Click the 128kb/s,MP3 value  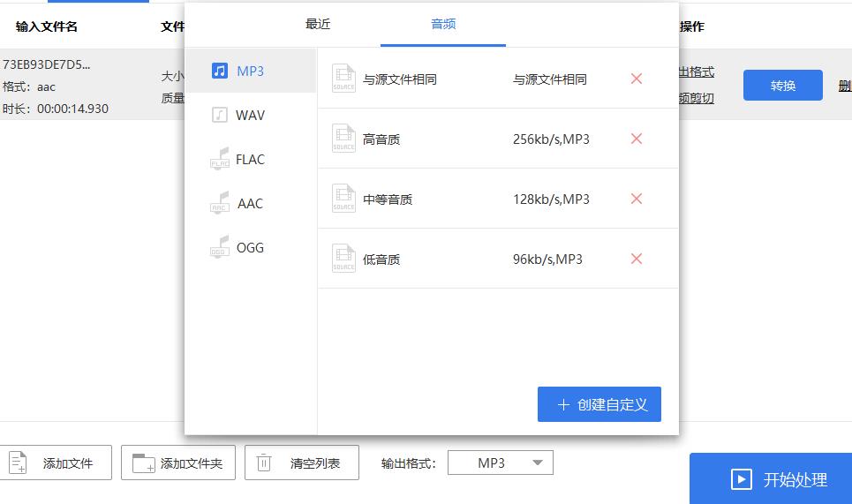551,199
